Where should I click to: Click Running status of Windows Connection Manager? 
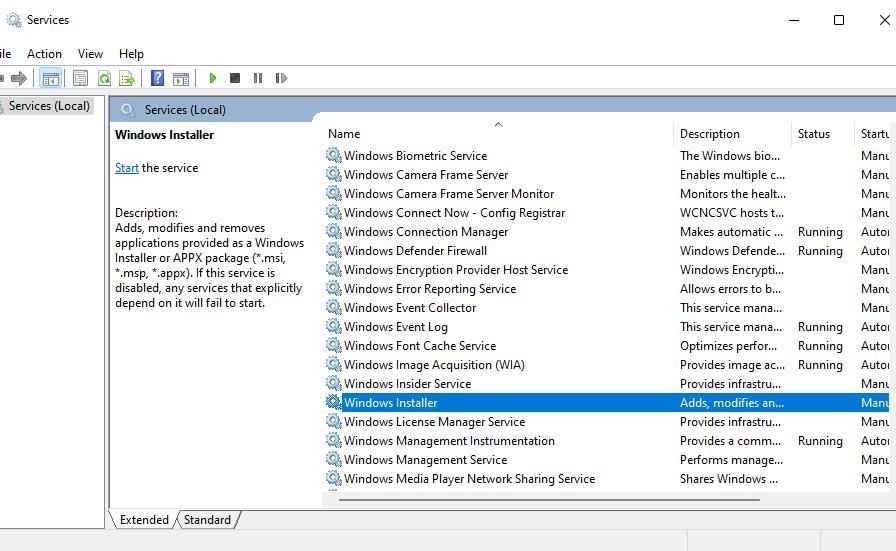coord(820,232)
